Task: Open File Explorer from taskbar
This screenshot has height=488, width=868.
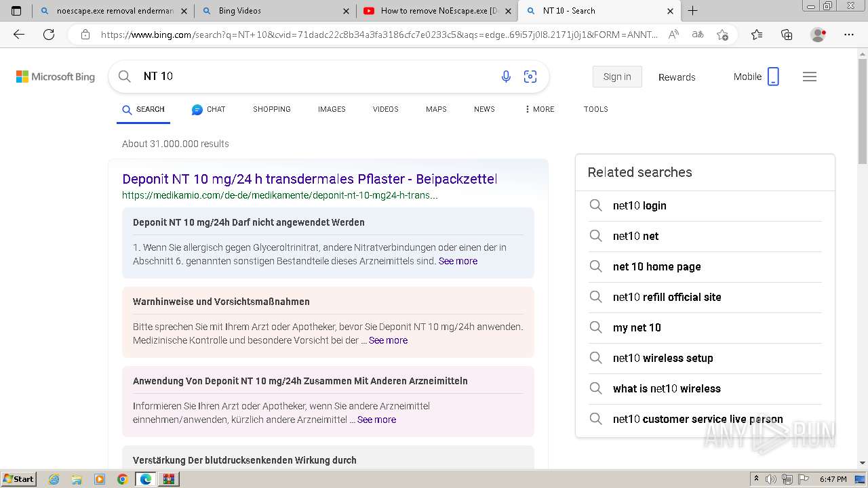Action: point(77,479)
